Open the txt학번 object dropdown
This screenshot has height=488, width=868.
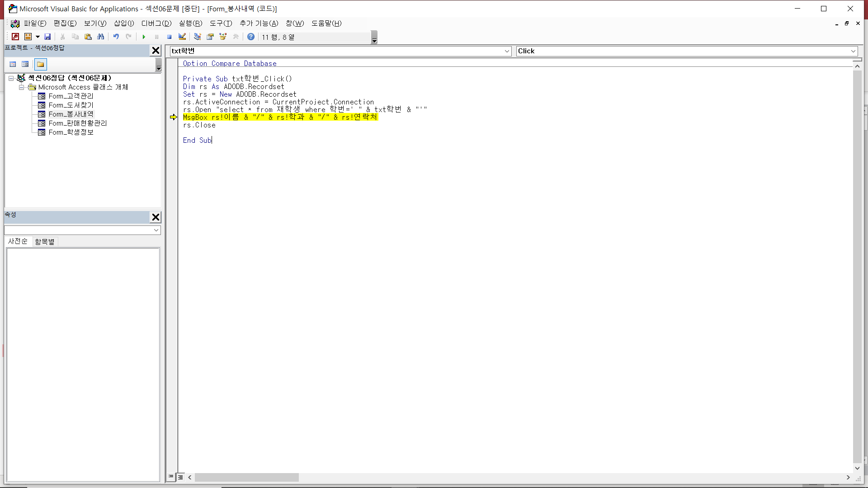coord(507,51)
